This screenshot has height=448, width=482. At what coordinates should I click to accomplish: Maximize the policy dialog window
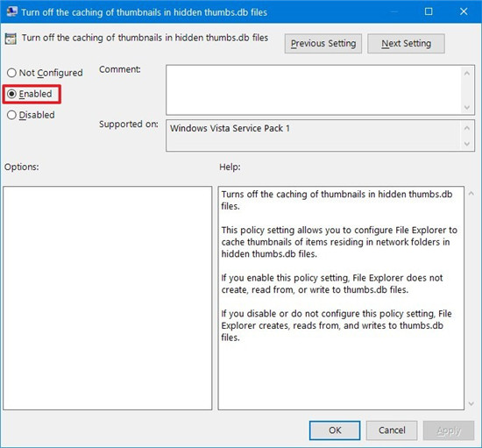tap(429, 11)
